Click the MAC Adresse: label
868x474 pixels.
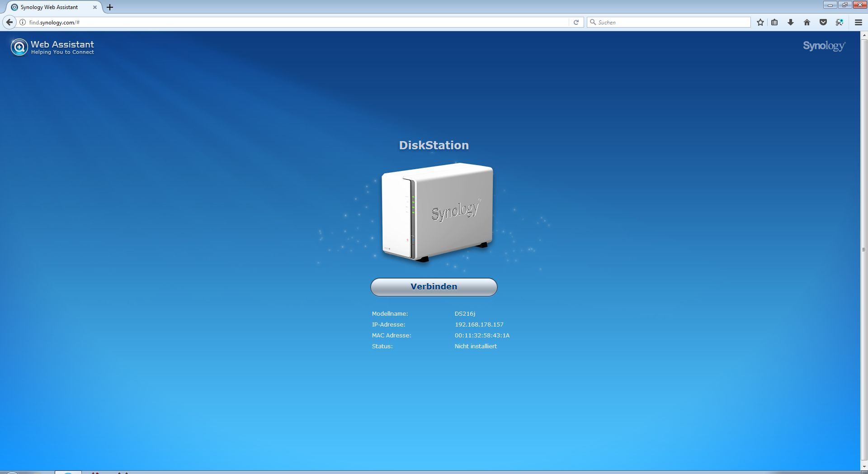pos(392,335)
